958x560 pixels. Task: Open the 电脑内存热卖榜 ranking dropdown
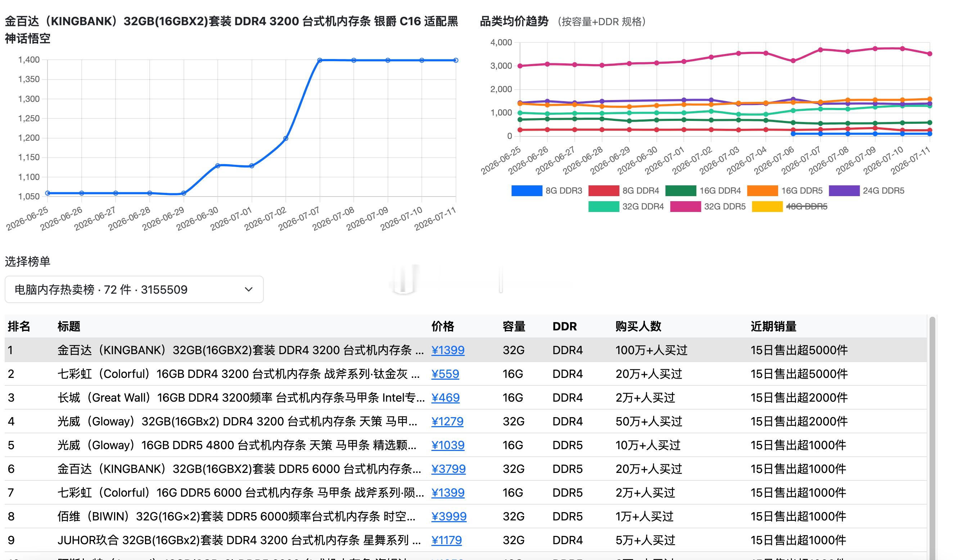click(x=134, y=290)
